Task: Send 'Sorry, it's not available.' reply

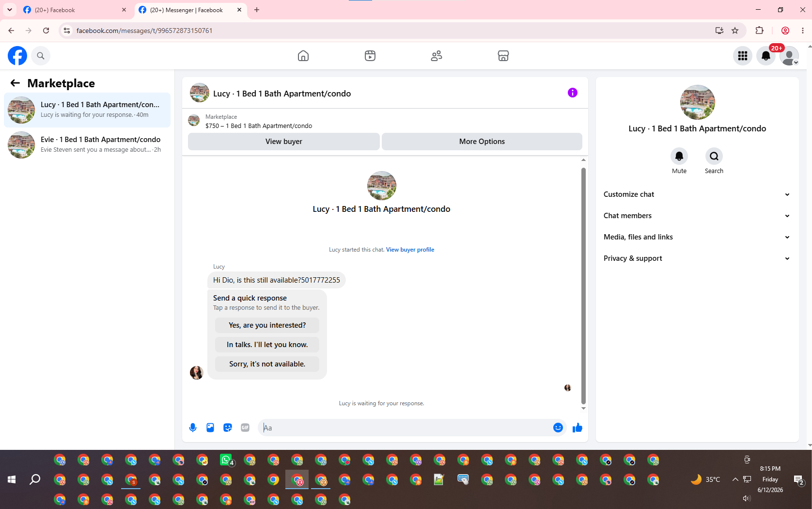Action: [x=267, y=364]
